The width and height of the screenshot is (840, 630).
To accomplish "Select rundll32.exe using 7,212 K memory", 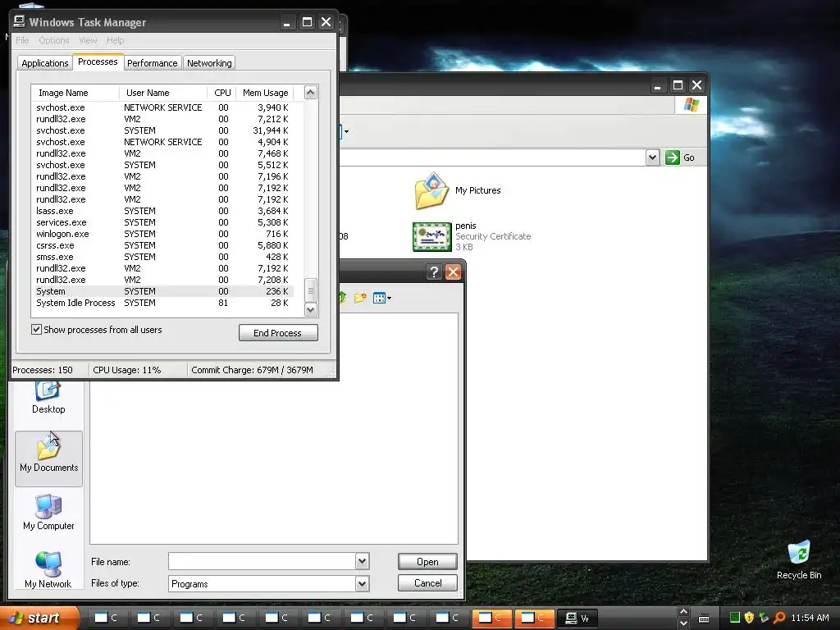I will (163, 119).
